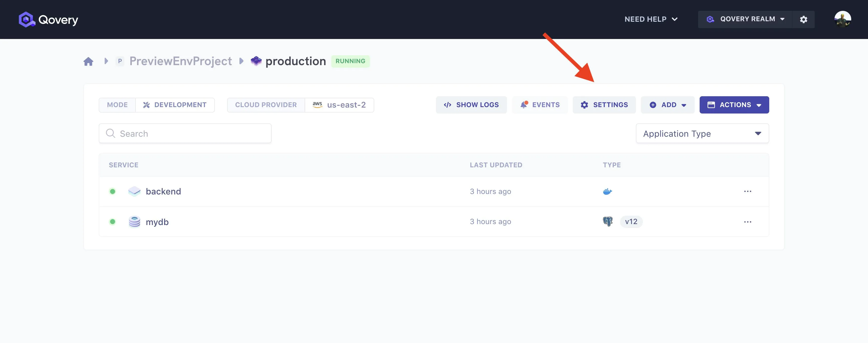Go to home via house icon

(88, 61)
